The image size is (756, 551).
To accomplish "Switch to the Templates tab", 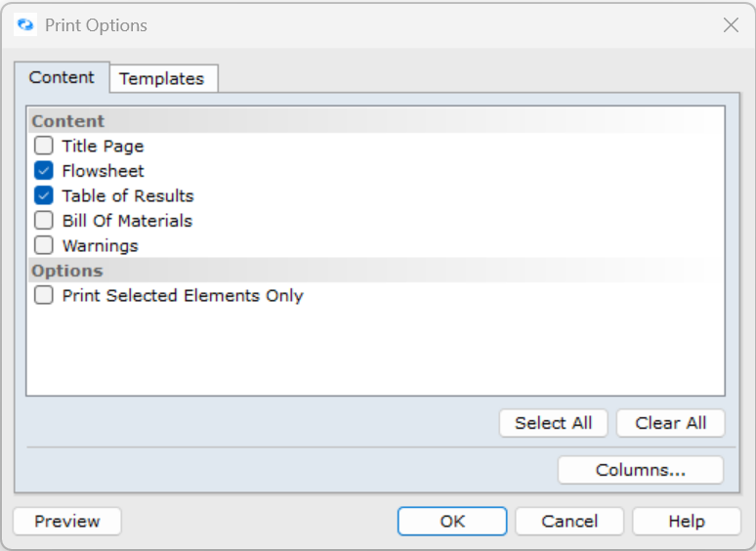I will pos(162,79).
